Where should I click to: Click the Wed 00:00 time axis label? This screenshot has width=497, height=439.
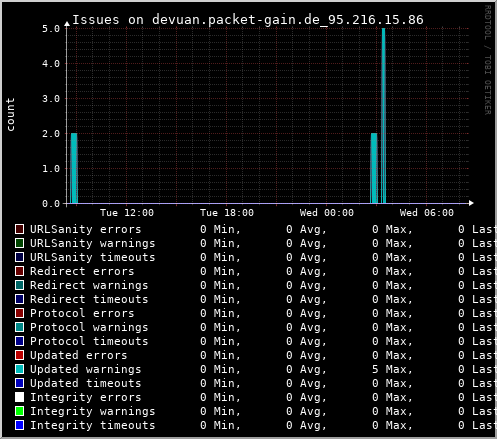tap(327, 213)
